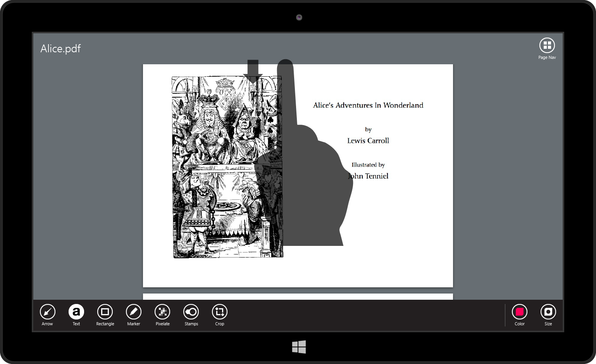Image resolution: width=596 pixels, height=364 pixels.
Task: Select the Pixelate tool
Action: click(162, 312)
